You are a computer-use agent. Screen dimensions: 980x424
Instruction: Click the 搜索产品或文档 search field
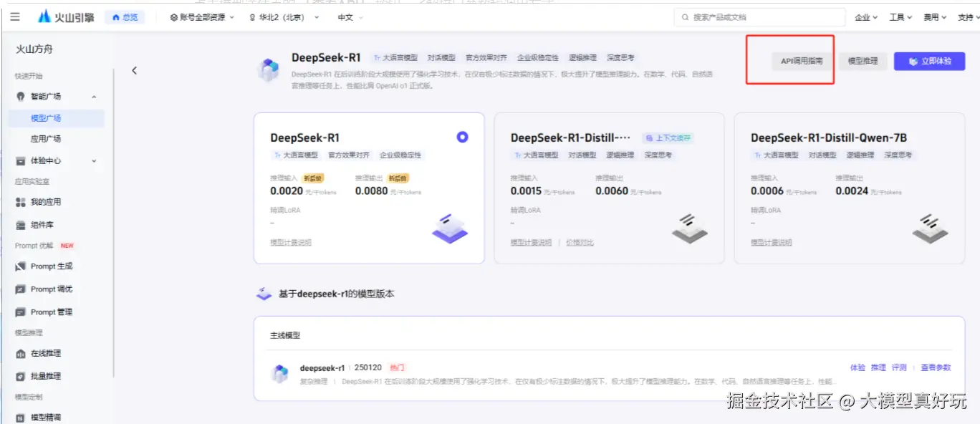point(759,17)
